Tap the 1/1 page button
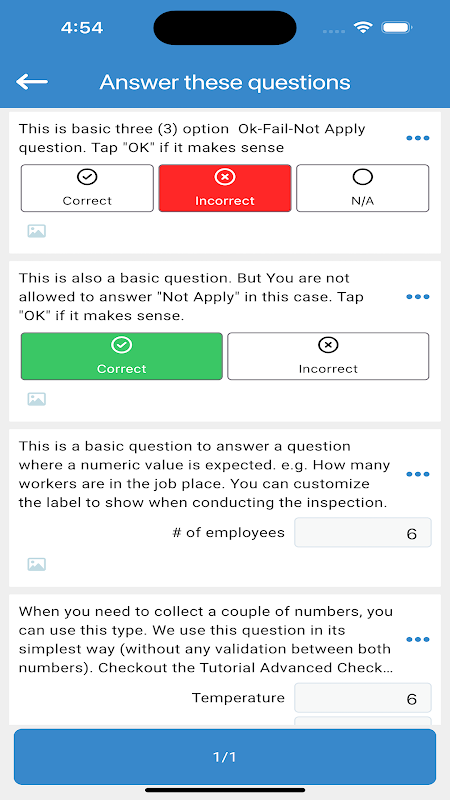 click(x=225, y=757)
